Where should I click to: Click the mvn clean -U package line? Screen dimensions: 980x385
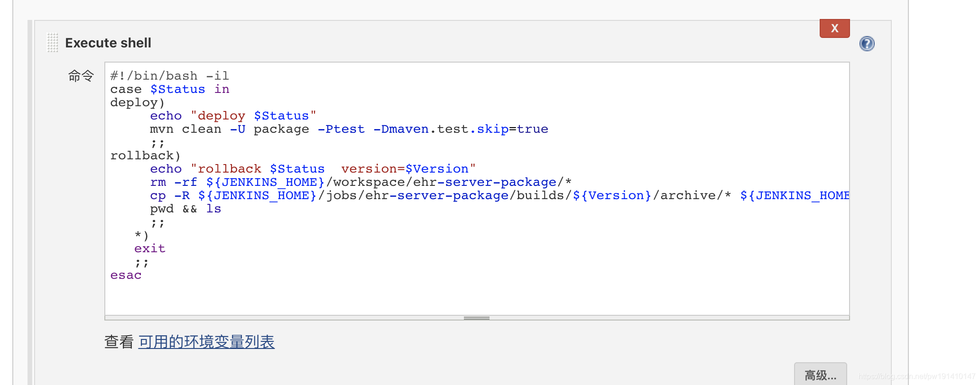pyautogui.click(x=349, y=129)
